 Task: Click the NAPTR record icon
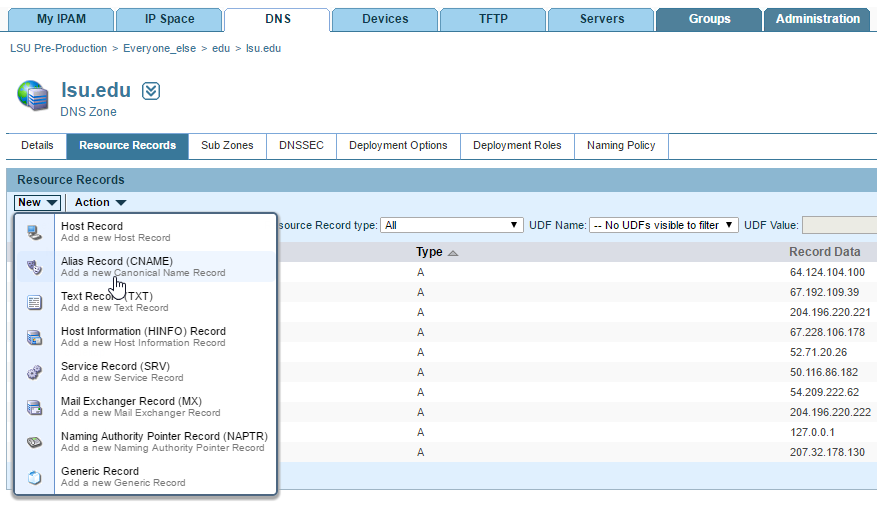(34, 442)
